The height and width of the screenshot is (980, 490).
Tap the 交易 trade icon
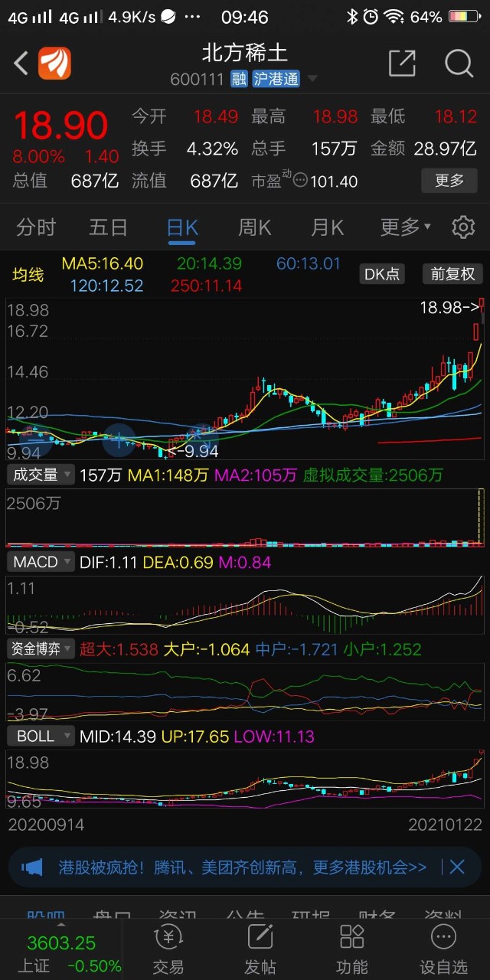[x=168, y=948]
